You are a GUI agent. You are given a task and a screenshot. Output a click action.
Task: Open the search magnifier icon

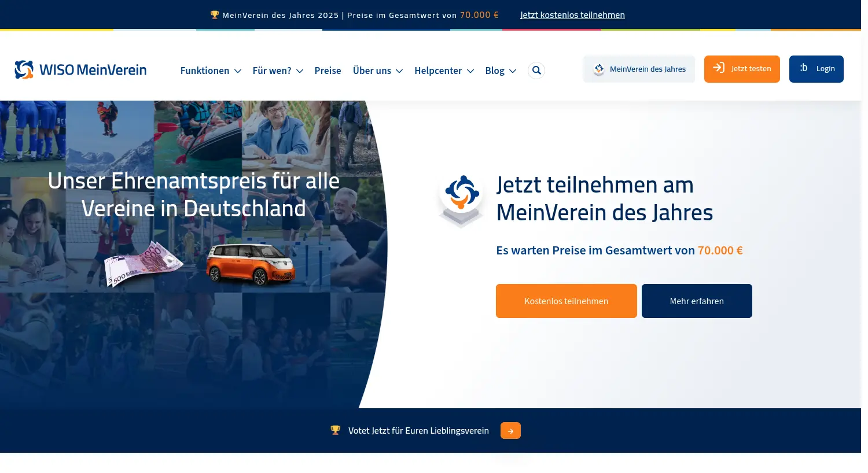[536, 71]
